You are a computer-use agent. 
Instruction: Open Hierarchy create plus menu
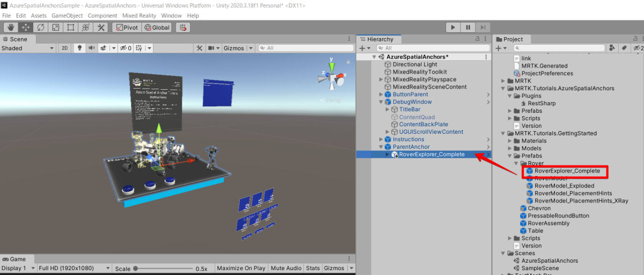point(364,48)
